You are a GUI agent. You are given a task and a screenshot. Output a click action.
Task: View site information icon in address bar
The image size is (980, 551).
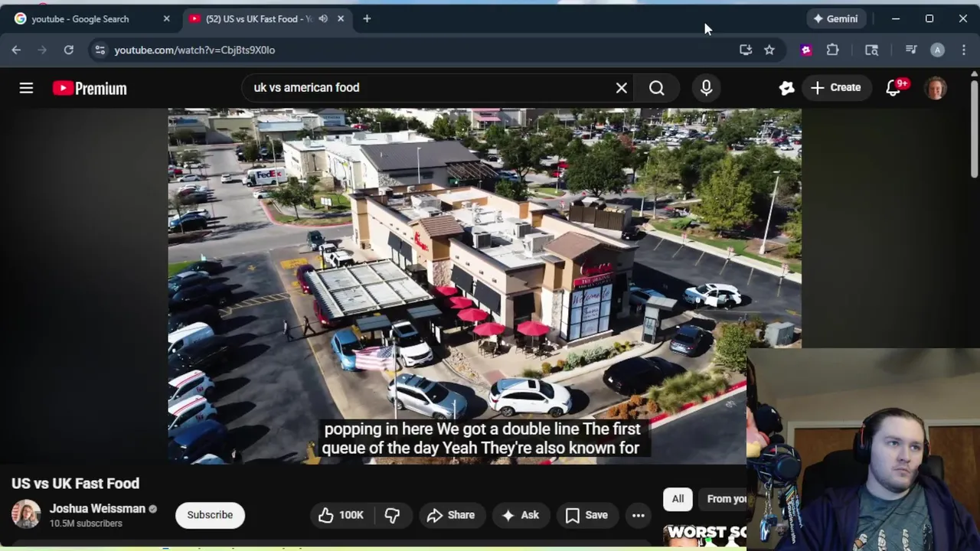click(x=100, y=50)
